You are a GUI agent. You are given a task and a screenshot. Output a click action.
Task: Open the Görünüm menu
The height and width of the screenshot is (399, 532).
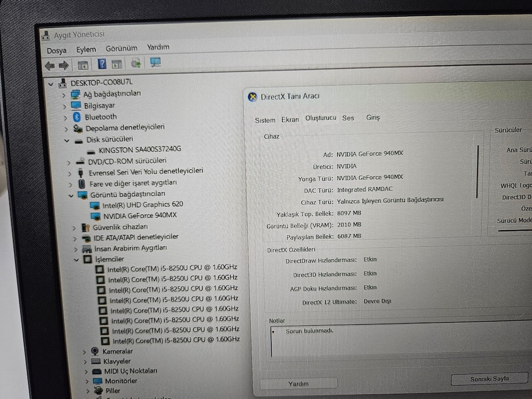click(x=122, y=48)
